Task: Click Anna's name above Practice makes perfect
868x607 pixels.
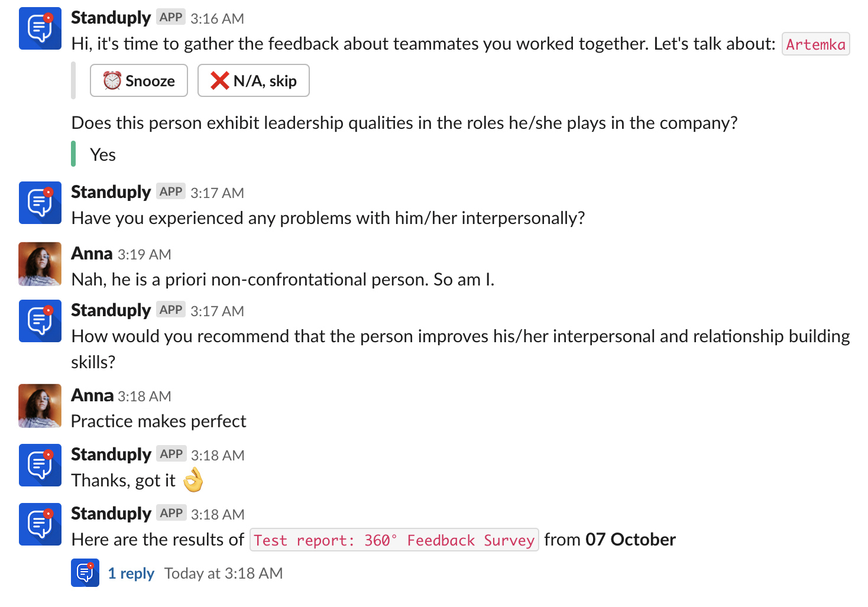Action: pyautogui.click(x=92, y=395)
